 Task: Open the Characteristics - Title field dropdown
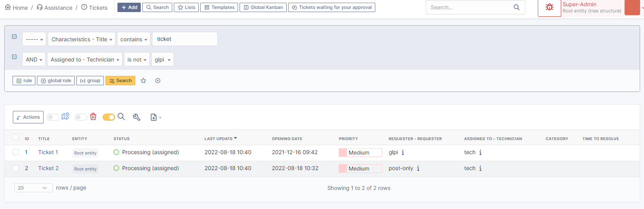82,39
